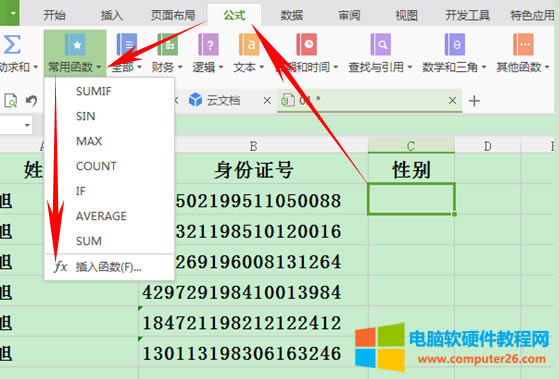Click the Text functions icon

pyautogui.click(x=249, y=45)
